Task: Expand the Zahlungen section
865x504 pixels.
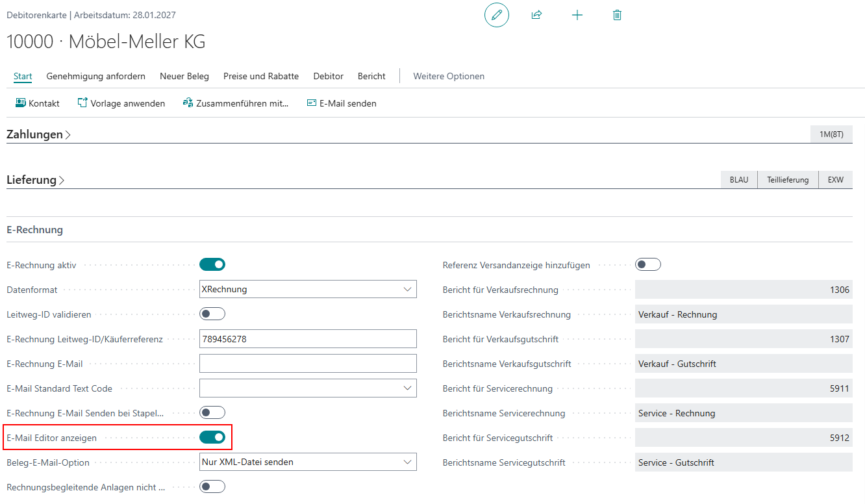Action: (38, 134)
